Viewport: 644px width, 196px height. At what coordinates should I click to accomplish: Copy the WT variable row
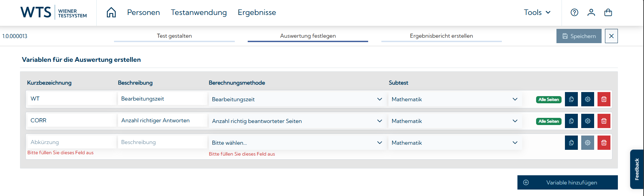[571, 99]
